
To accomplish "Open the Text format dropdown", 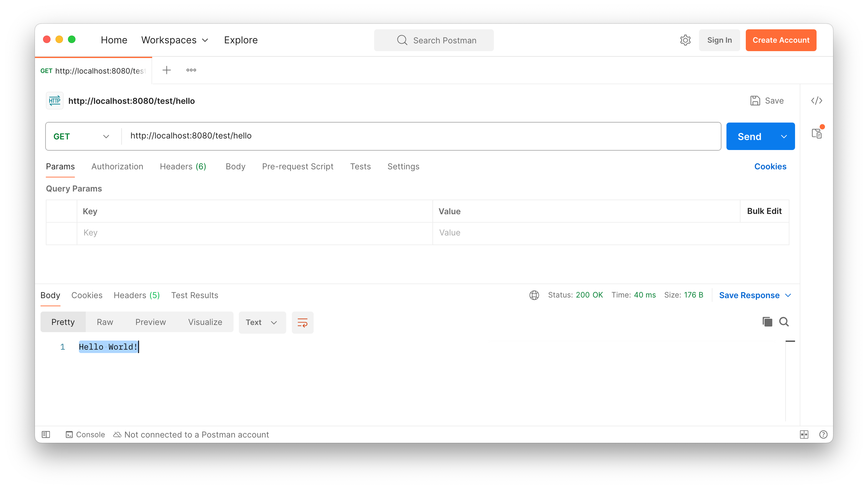I will (x=262, y=322).
